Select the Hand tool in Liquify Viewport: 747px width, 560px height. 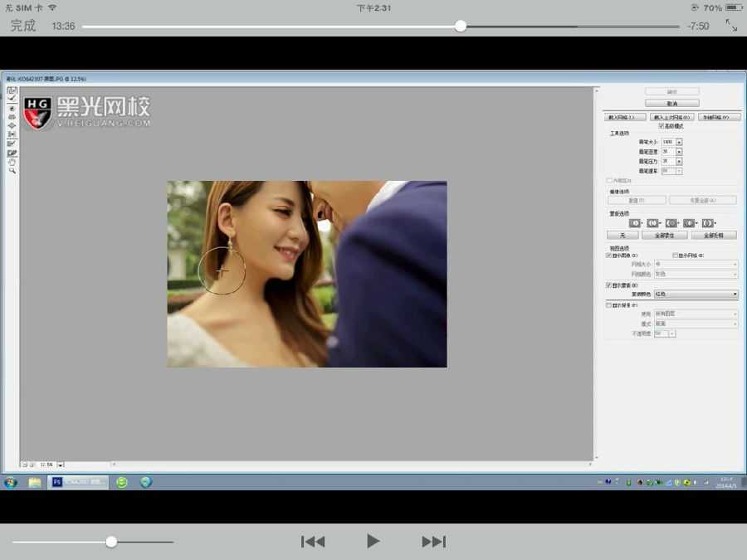12,162
